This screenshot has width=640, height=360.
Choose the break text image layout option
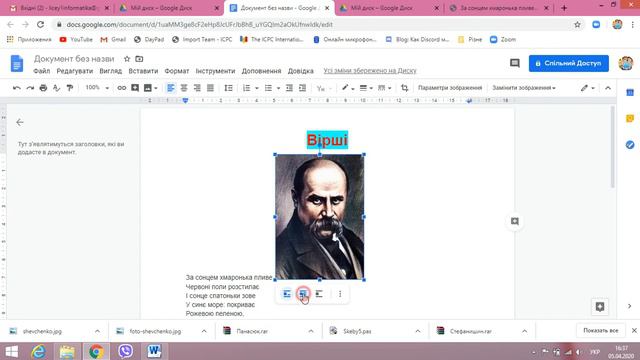click(x=319, y=294)
